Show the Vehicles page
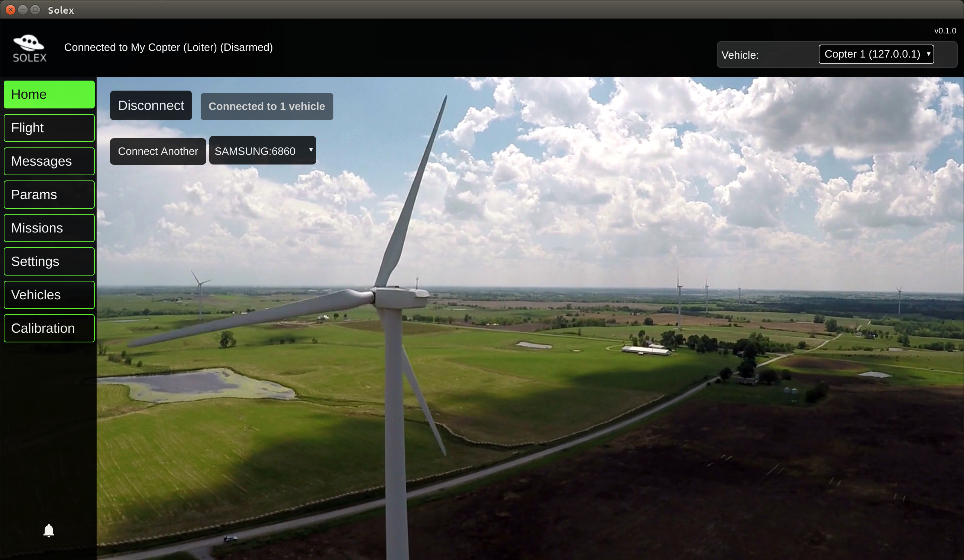 click(49, 295)
